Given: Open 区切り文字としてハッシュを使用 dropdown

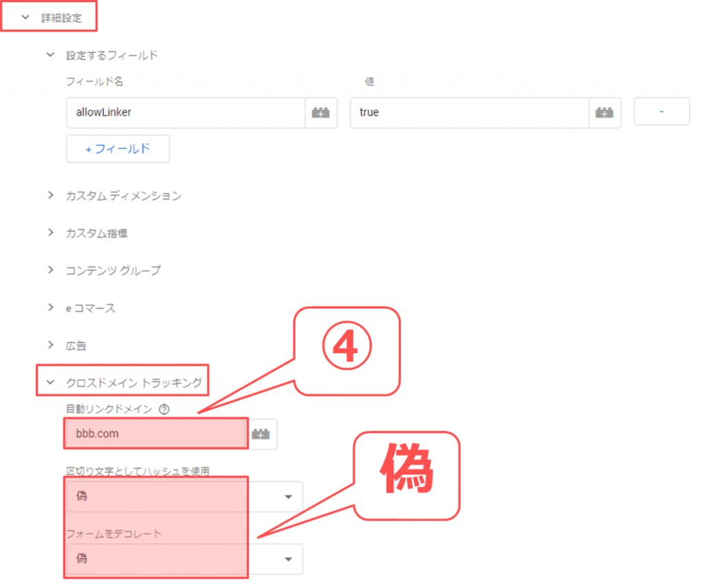Looking at the screenshot, I should tap(288, 497).
